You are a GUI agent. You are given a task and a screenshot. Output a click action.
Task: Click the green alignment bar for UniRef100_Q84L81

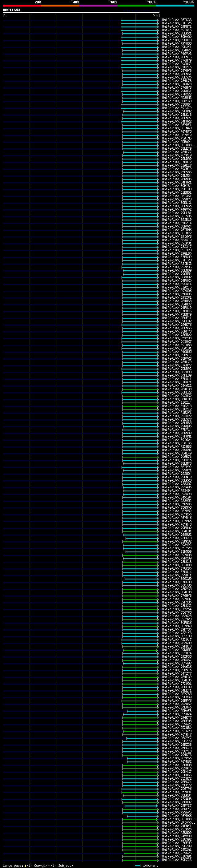[140, 531]
